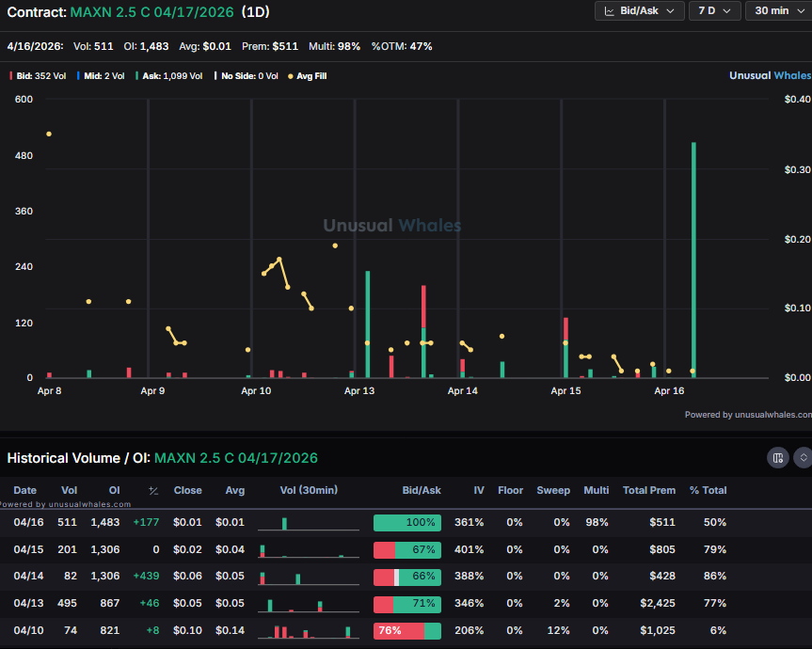Click the green Apr 13 volume bar
The height and width of the screenshot is (649, 812).
pyautogui.click(x=368, y=324)
